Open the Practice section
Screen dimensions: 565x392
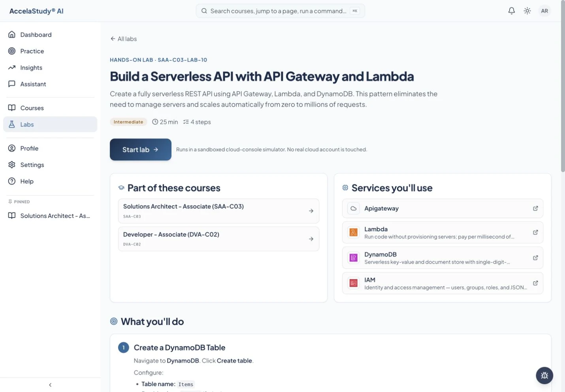pyautogui.click(x=50, y=51)
